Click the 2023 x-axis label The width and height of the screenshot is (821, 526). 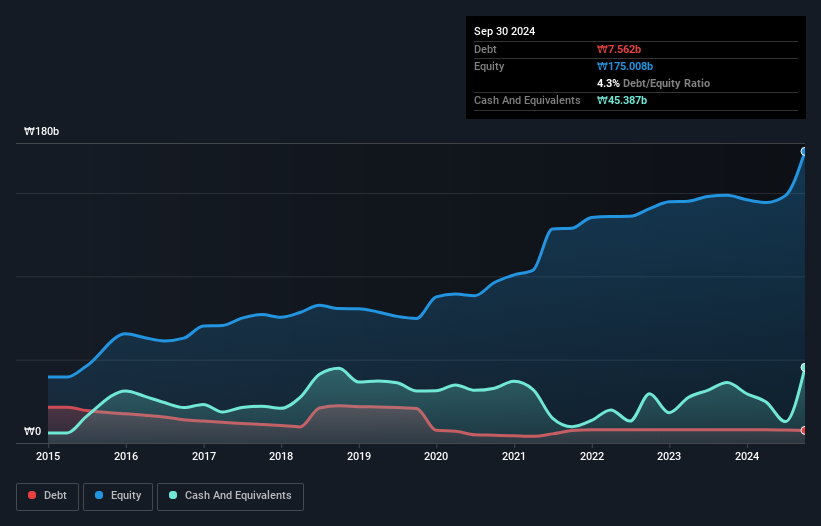click(x=669, y=456)
